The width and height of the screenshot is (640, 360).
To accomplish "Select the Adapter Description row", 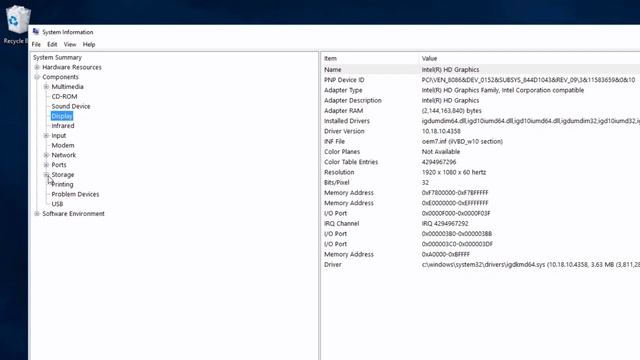I will click(x=481, y=100).
